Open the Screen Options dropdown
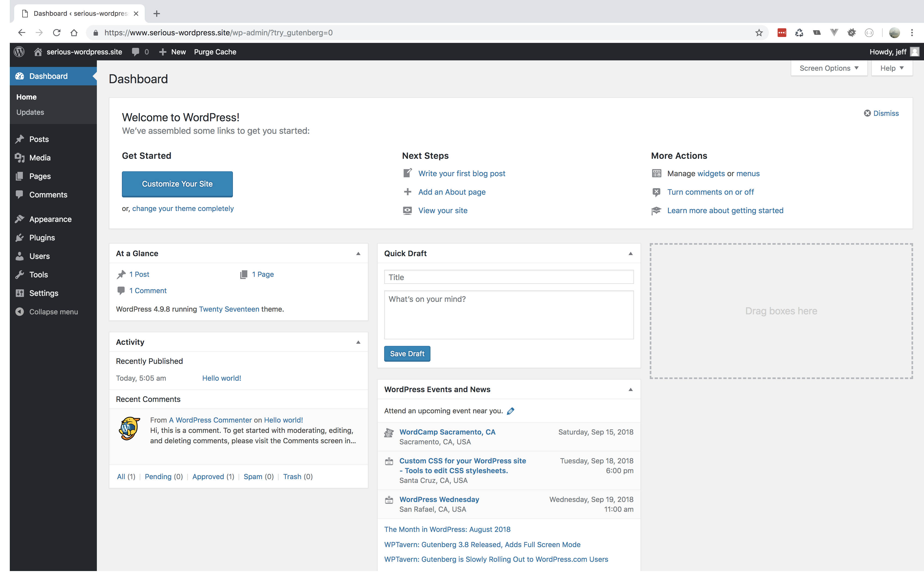 tap(828, 68)
